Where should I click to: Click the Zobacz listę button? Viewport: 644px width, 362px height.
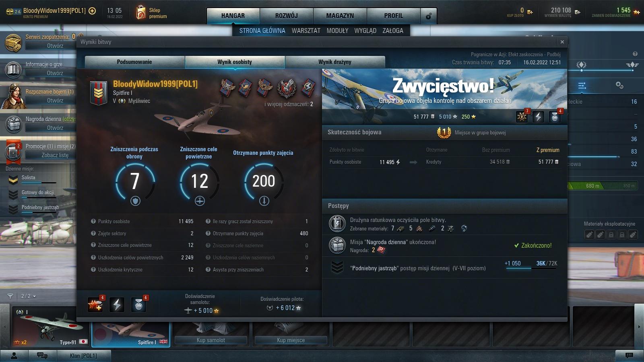point(55,155)
